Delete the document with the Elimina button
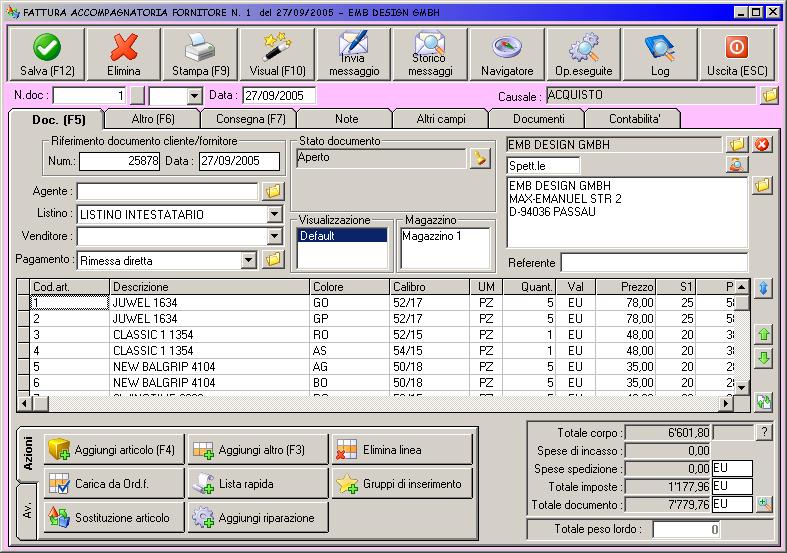This screenshot has width=787, height=553. (x=124, y=54)
